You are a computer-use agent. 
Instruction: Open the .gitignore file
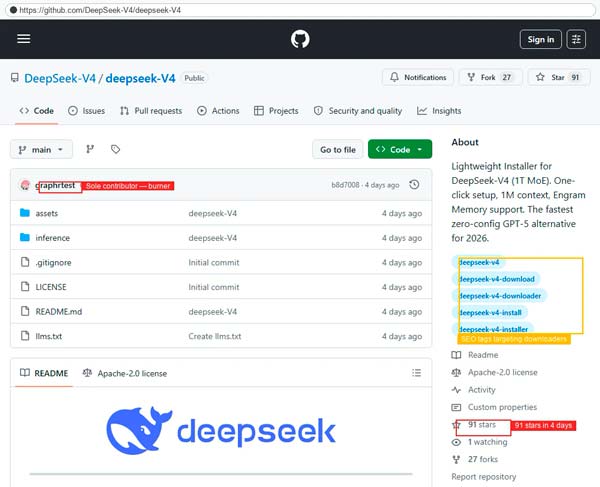pos(53,262)
